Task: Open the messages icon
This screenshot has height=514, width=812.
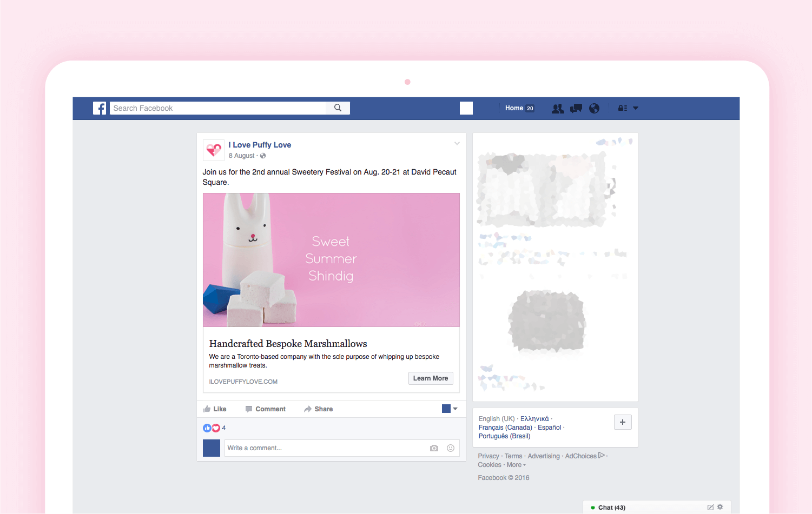Action: [x=576, y=109]
